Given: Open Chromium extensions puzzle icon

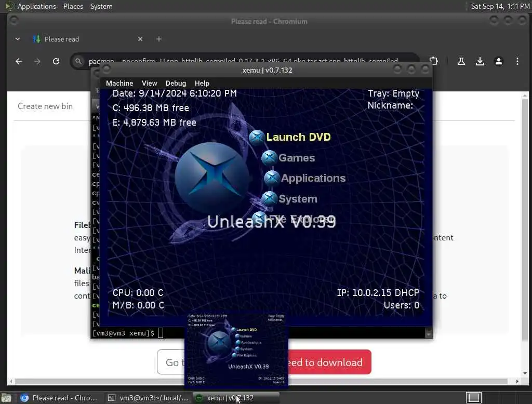Looking at the screenshot, I should [434, 61].
